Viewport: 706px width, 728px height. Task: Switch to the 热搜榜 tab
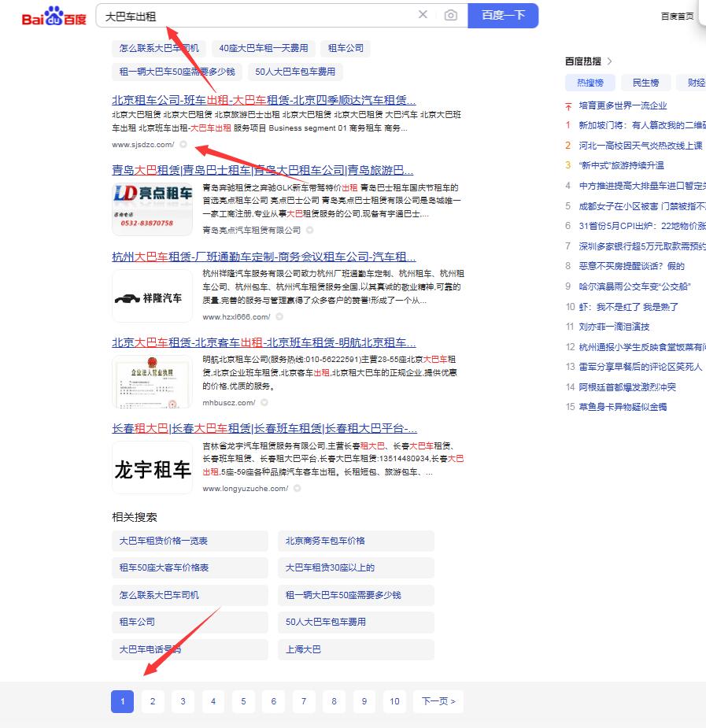pos(590,83)
